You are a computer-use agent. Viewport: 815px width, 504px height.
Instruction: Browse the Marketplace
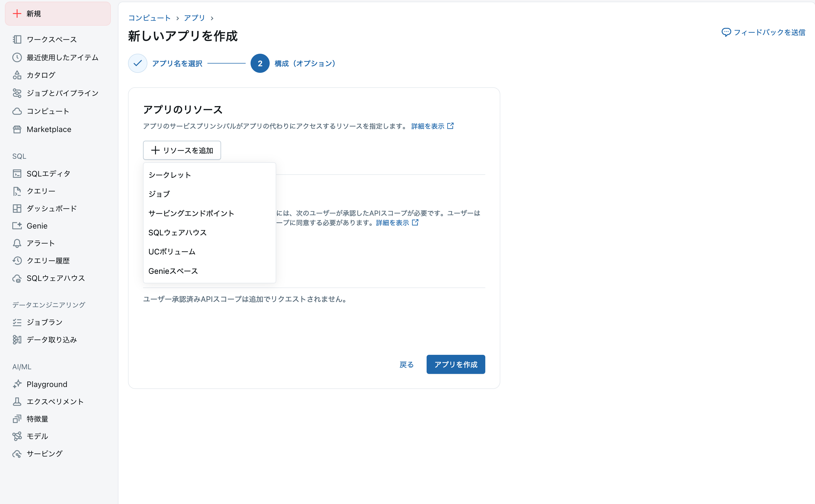click(49, 129)
